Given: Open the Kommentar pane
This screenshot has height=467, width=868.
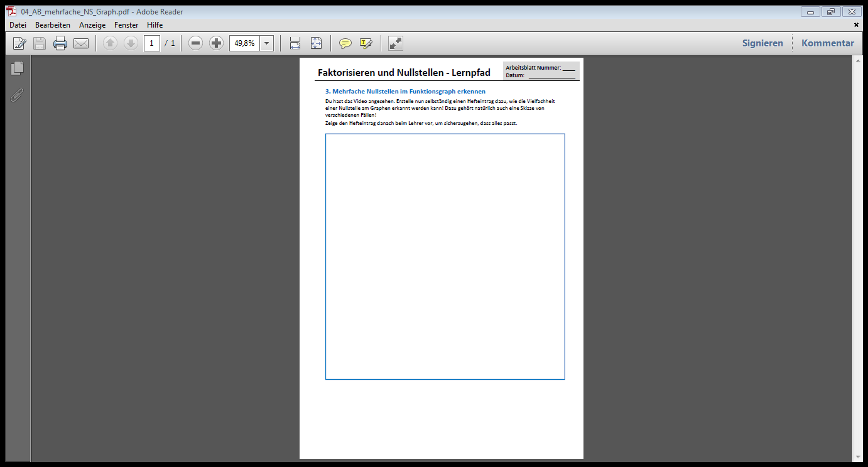Looking at the screenshot, I should (x=827, y=43).
